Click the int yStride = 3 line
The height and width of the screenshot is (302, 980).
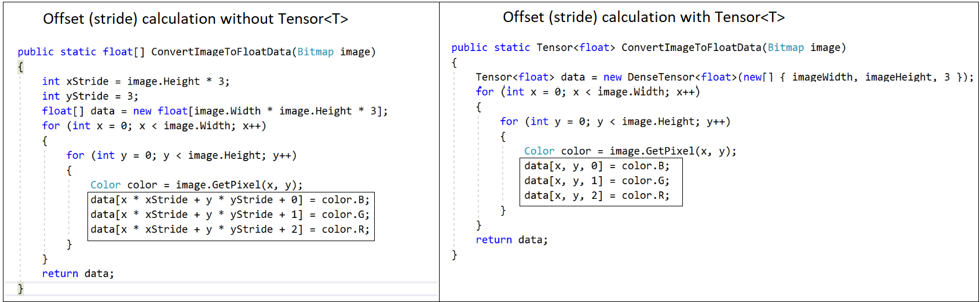[90, 96]
